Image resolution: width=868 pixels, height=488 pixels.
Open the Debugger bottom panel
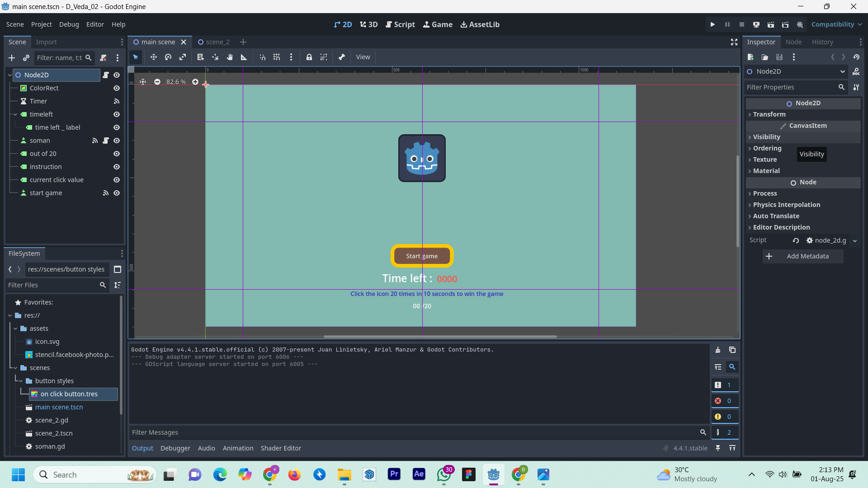(175, 448)
